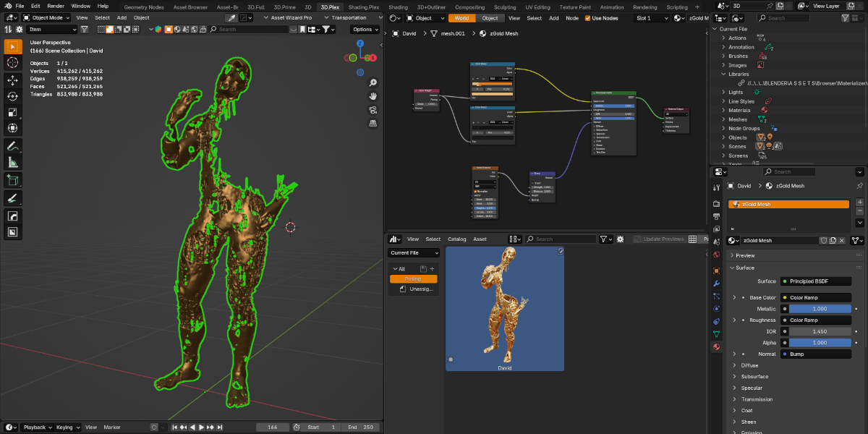Toggle the World shader type button
This screenshot has height=434, width=868.
[461, 18]
